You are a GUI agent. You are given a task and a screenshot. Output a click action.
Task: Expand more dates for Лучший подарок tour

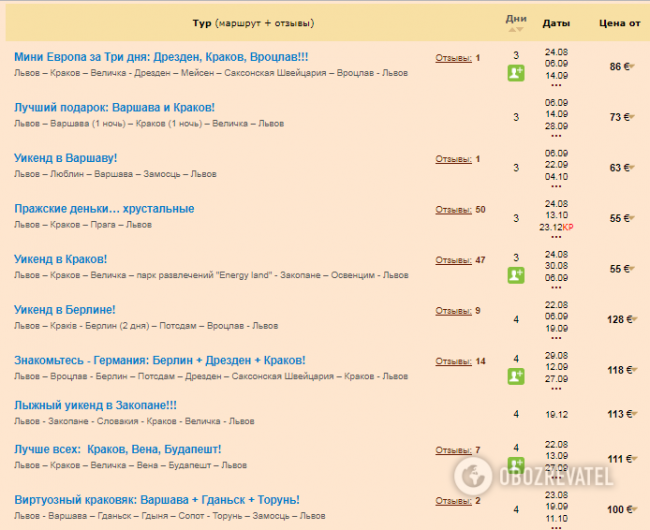click(556, 136)
